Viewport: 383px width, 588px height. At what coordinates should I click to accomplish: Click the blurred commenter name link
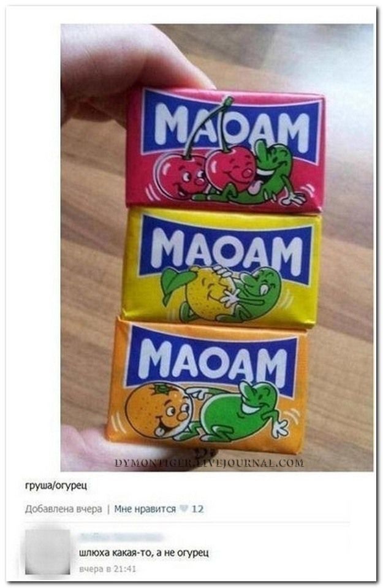click(x=121, y=536)
